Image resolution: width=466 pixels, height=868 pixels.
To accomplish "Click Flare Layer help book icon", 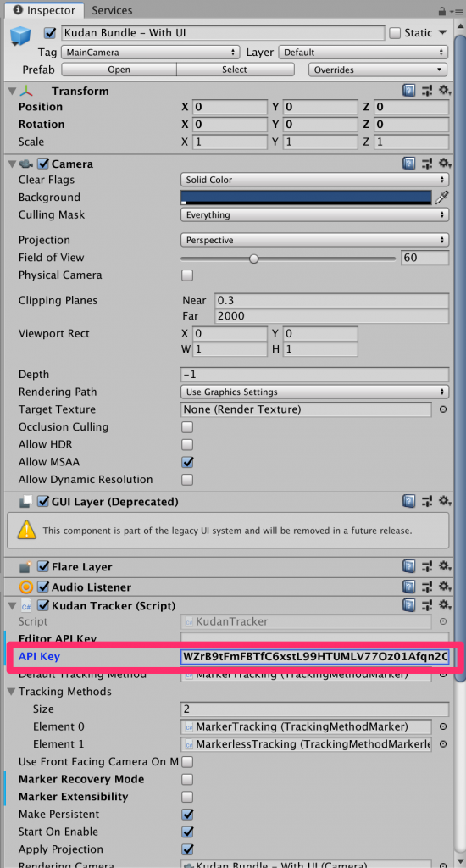I will point(409,567).
